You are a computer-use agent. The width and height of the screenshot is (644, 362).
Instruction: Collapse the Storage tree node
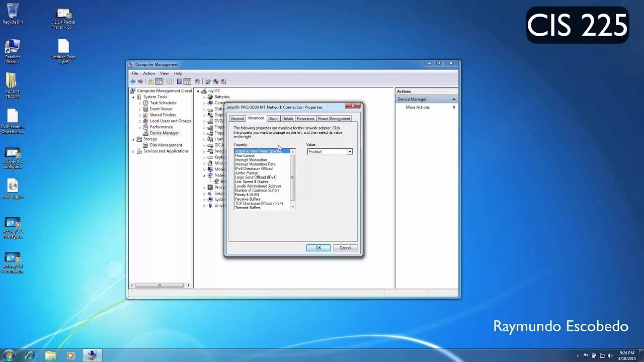134,139
